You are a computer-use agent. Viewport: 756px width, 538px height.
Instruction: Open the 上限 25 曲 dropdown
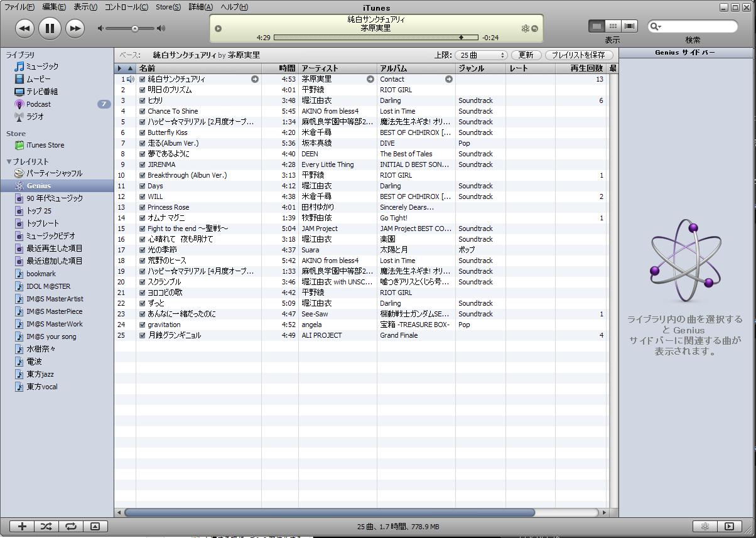pyautogui.click(x=481, y=55)
